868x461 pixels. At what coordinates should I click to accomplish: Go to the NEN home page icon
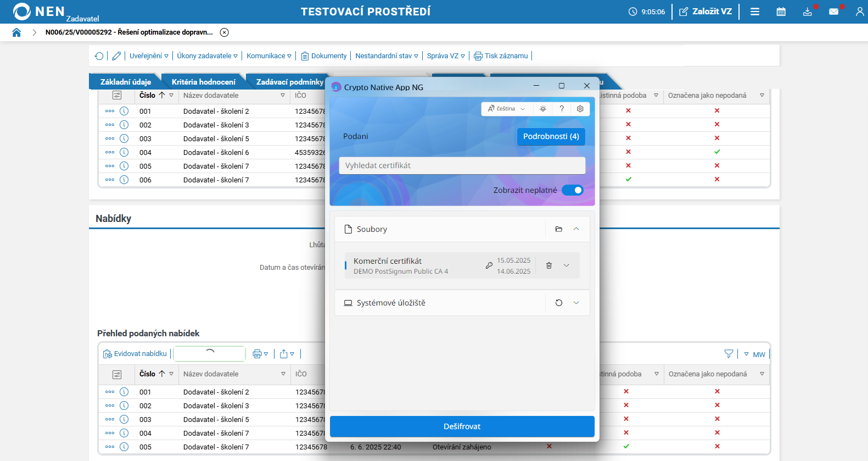(16, 32)
